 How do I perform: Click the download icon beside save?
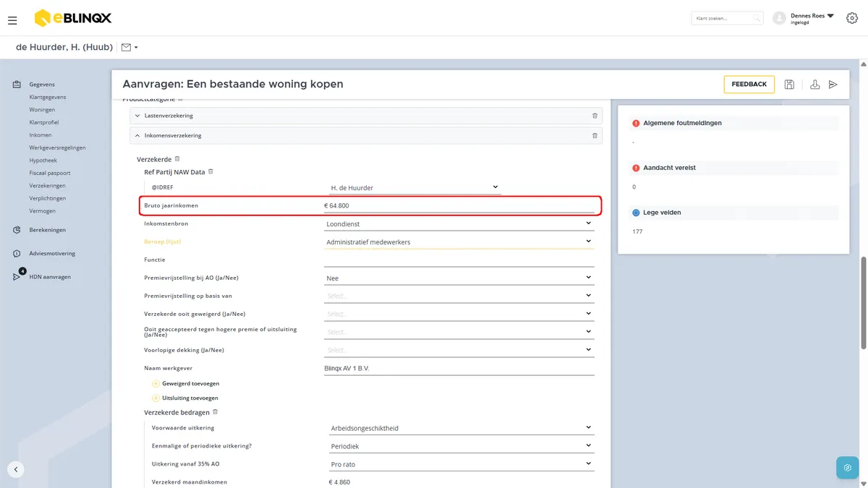(815, 85)
